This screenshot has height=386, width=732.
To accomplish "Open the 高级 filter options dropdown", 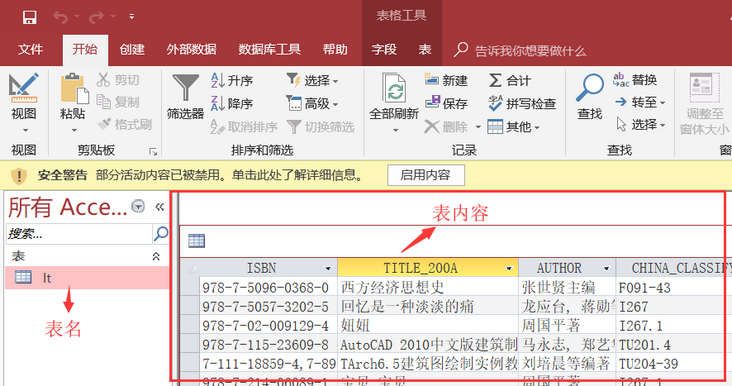I will 312,103.
